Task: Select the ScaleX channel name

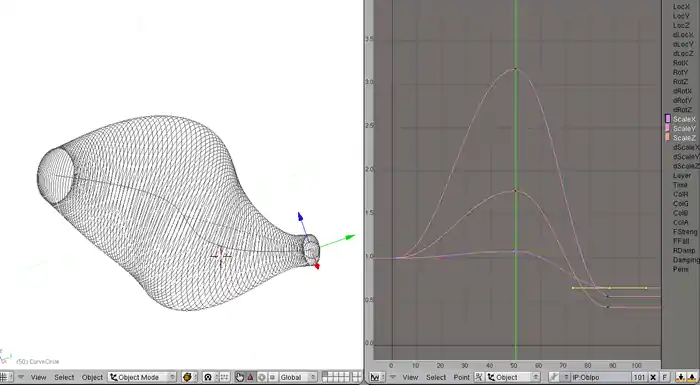Action: [x=684, y=119]
